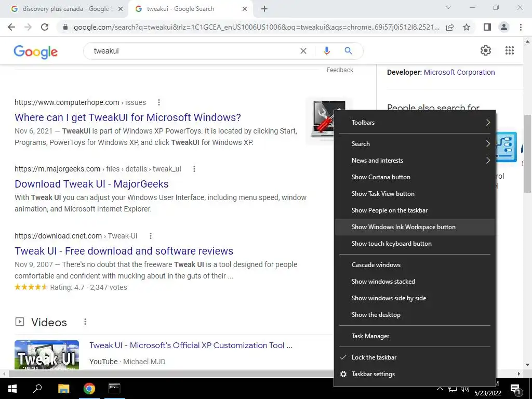Image resolution: width=532 pixels, height=399 pixels.
Task: Open the notification center icon
Action: [516, 389]
